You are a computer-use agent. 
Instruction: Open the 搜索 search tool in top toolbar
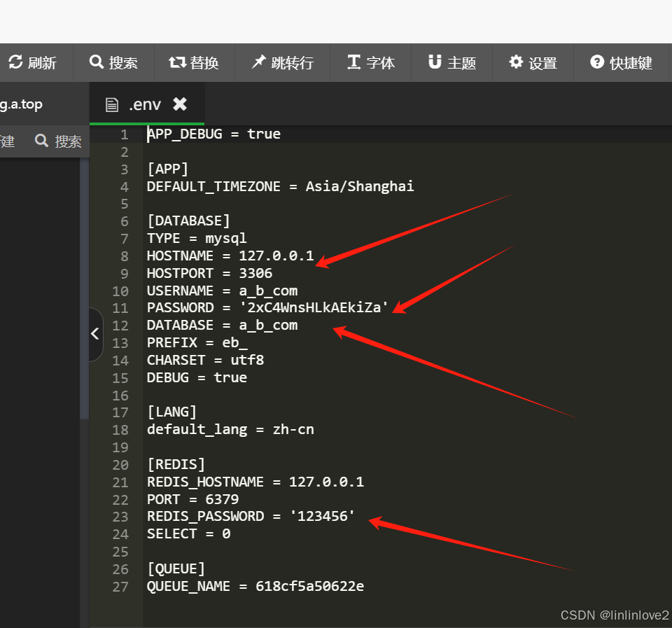point(113,62)
